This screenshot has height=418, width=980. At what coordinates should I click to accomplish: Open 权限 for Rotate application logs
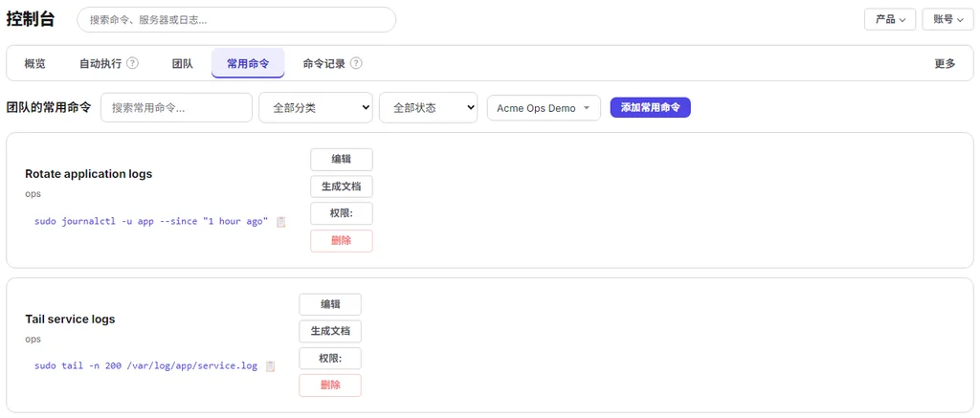point(342,213)
